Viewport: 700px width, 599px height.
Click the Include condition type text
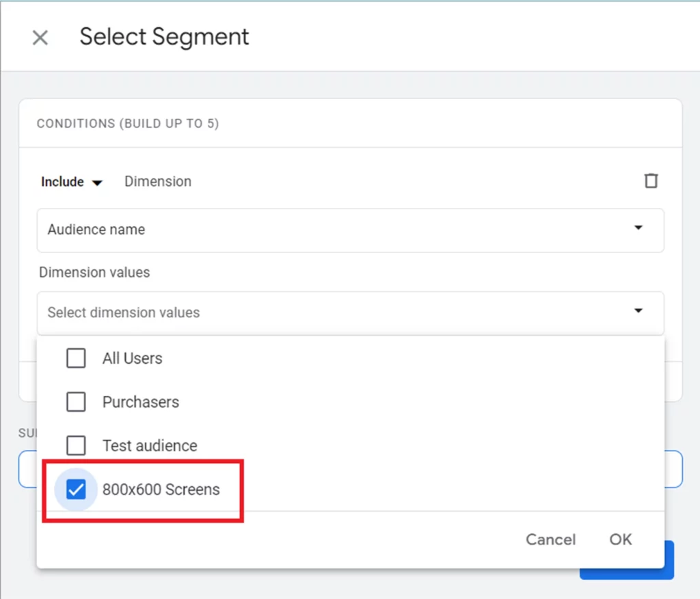[62, 182]
